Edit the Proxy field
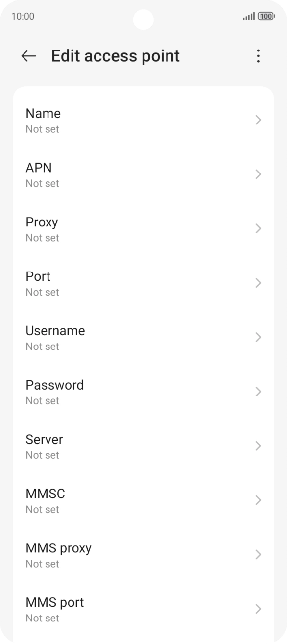 click(143, 229)
